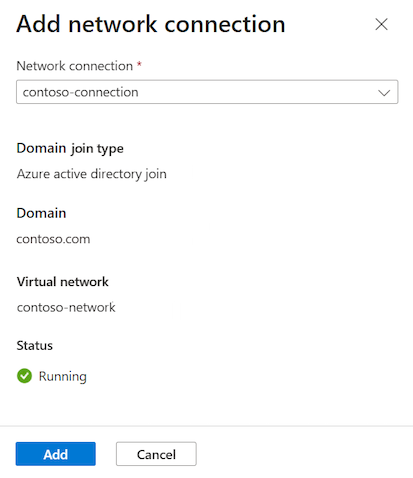This screenshot has height=478, width=413.
Task: Click the 'Domain' heading label
Action: 41,213
